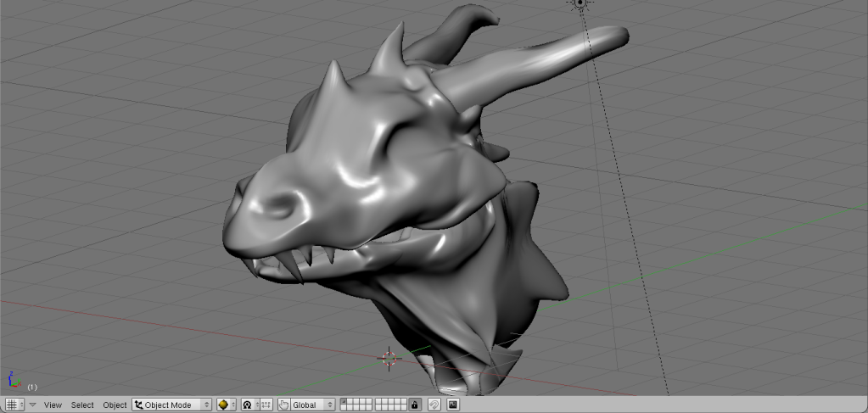868x413 pixels.
Task: Select the lamp object at top of viewport
Action: [580, 3]
